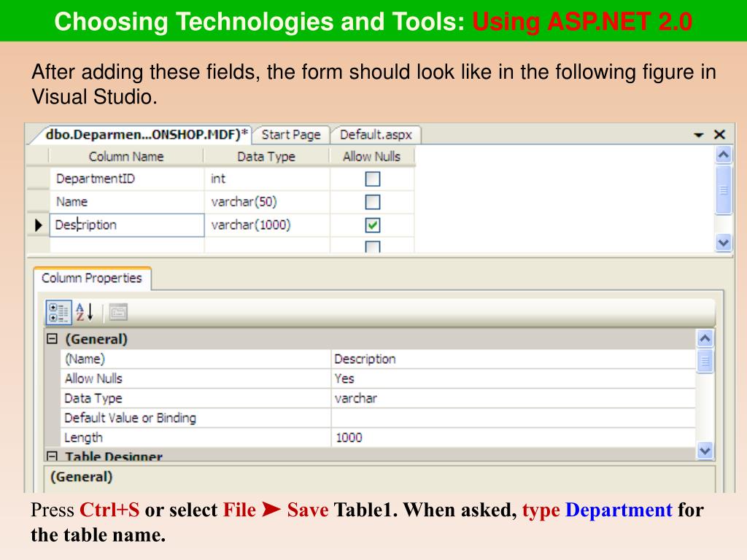Select the row marker for Description row

pos(38,225)
